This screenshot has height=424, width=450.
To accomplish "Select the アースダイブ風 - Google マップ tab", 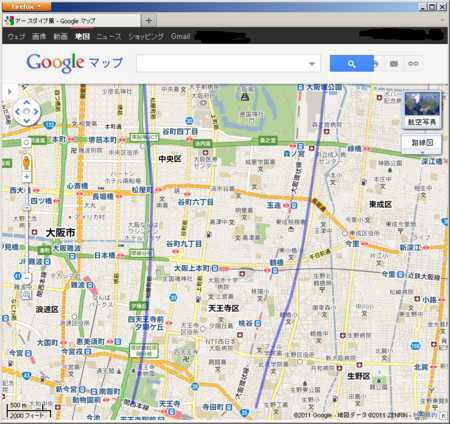I will [71, 21].
